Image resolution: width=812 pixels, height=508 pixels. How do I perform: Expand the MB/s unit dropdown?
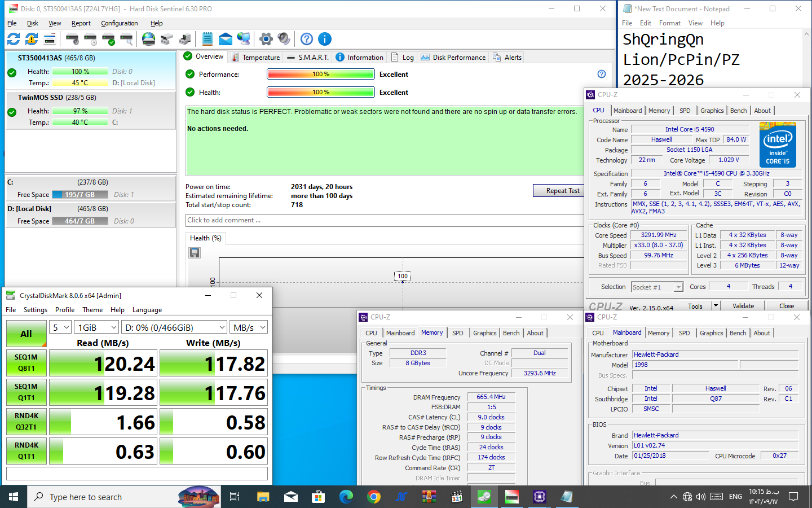(249, 327)
